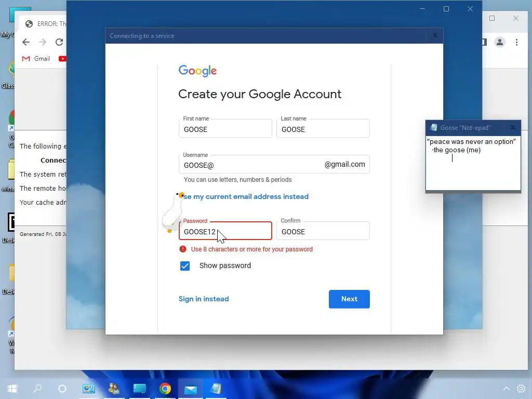
Task: Open the Control Panel taskbar icon
Action: pos(88,388)
